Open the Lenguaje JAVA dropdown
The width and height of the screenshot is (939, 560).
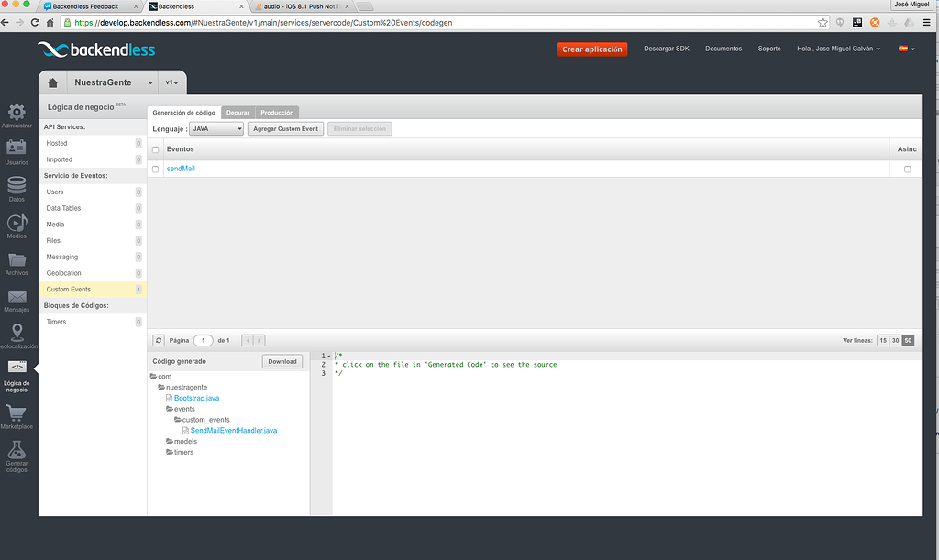point(216,128)
